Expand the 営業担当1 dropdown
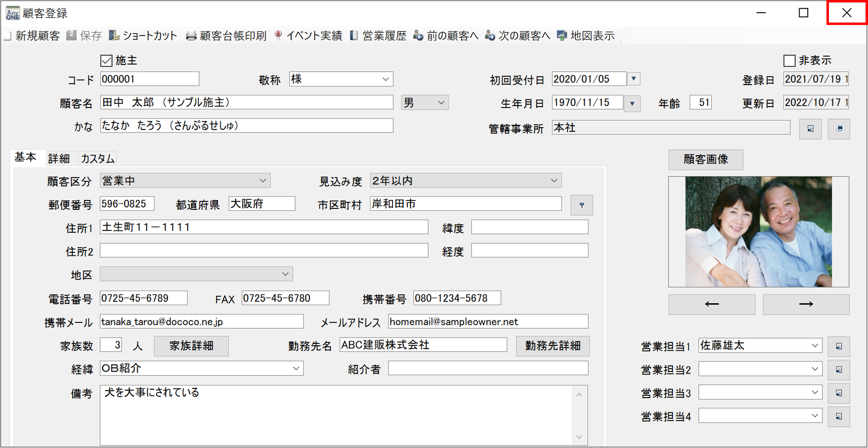This screenshot has width=868, height=448. click(x=814, y=346)
